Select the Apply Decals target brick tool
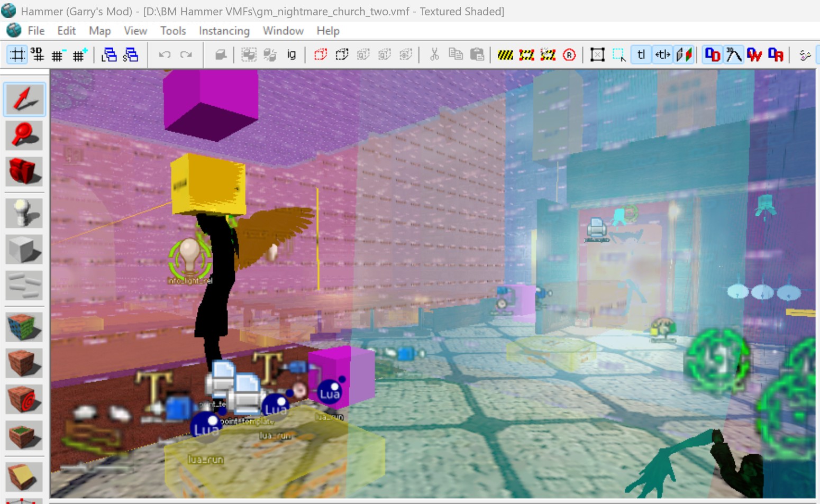 pyautogui.click(x=24, y=399)
